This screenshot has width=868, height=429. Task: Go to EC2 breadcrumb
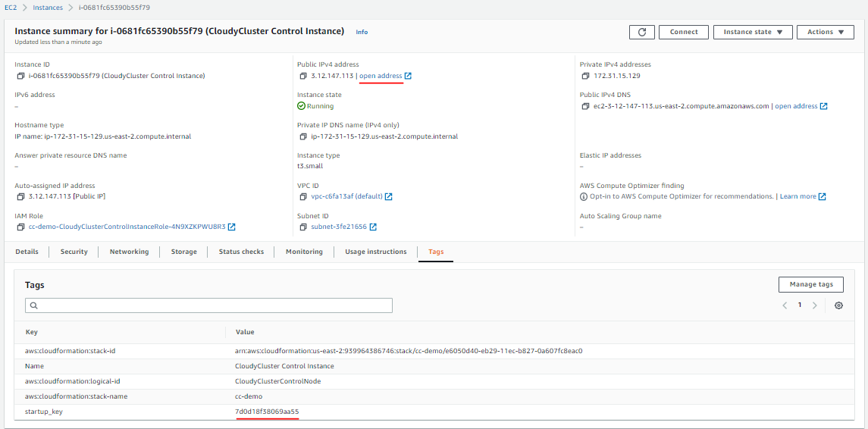11,8
